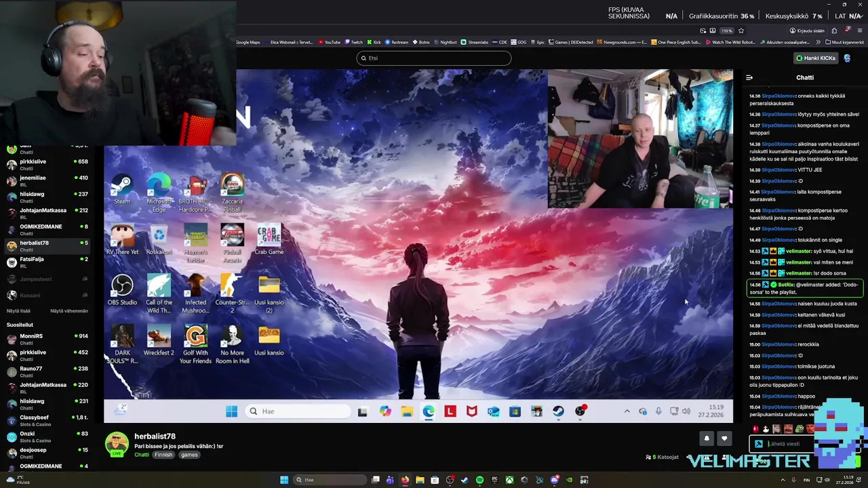Click the 110 % zoom level indicator
868x488 pixels.
[726, 30]
